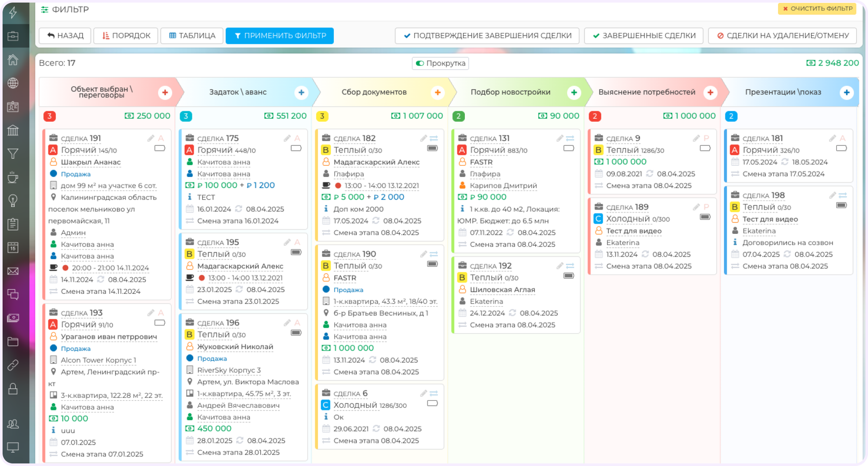
Task: Toggle the rectangle checkbox on Сделка 175
Action: (296, 148)
